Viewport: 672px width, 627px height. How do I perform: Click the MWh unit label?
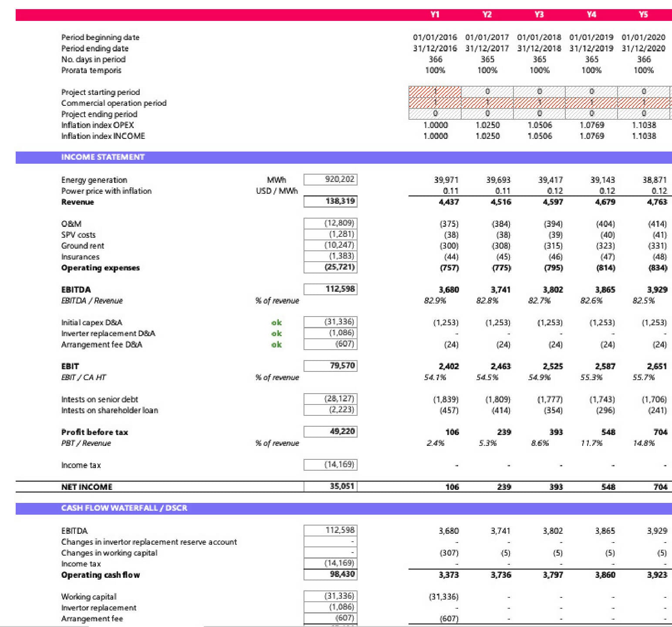[276, 179]
